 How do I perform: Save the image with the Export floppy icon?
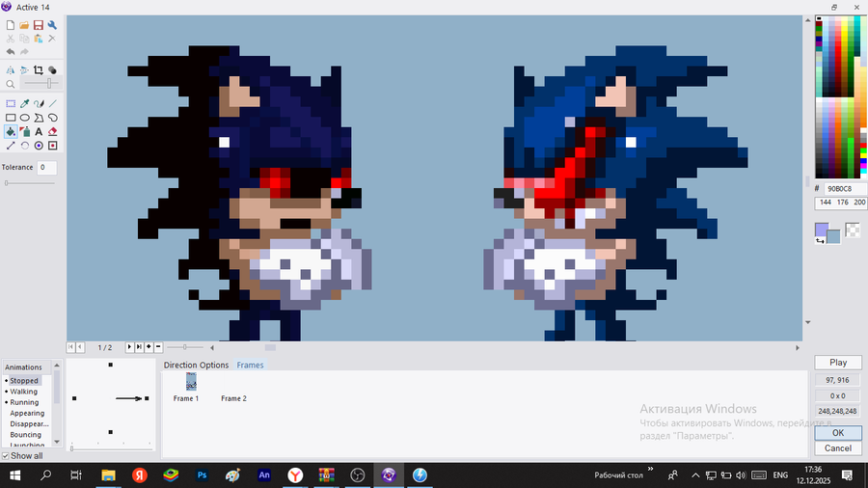39,25
